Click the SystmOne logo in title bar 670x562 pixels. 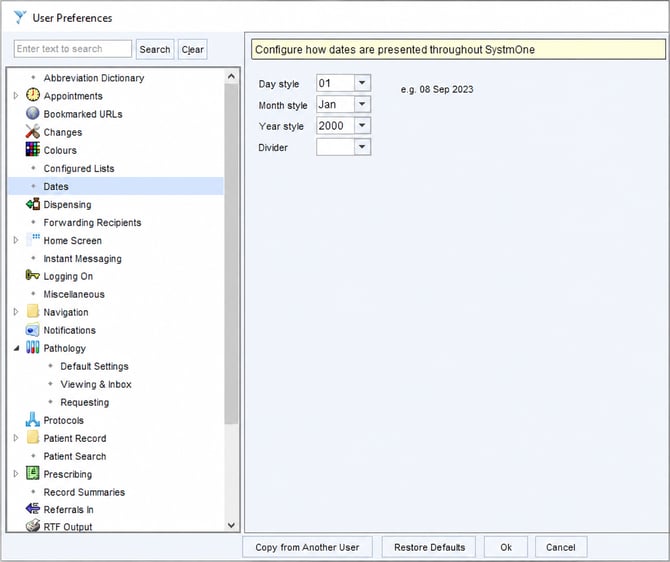[20, 18]
